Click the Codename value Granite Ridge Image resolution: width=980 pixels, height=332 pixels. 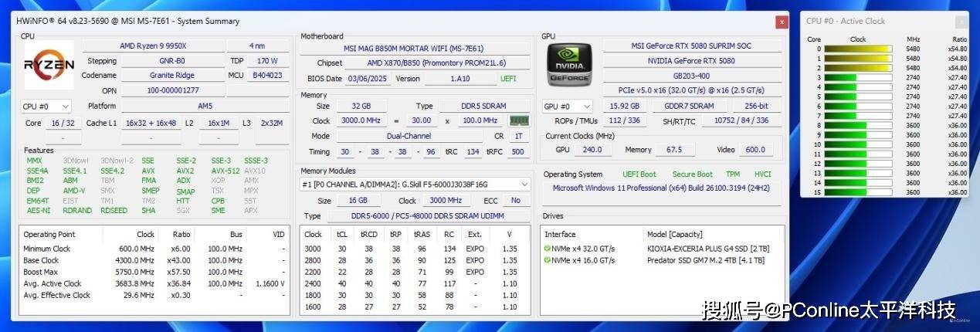click(172, 75)
